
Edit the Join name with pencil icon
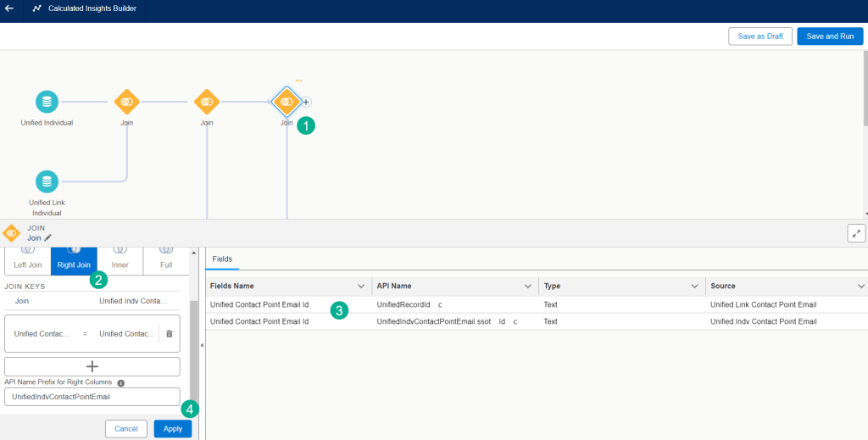click(48, 238)
